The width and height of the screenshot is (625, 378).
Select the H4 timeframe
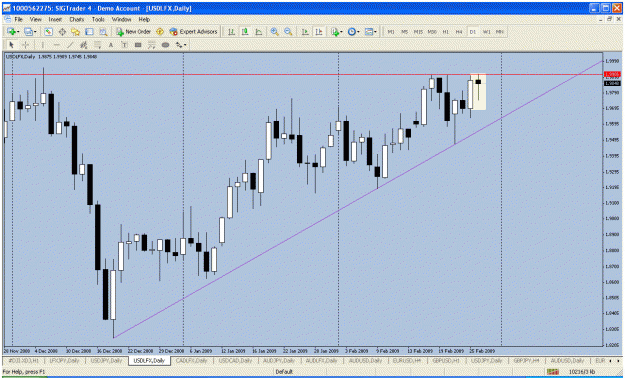click(x=459, y=32)
